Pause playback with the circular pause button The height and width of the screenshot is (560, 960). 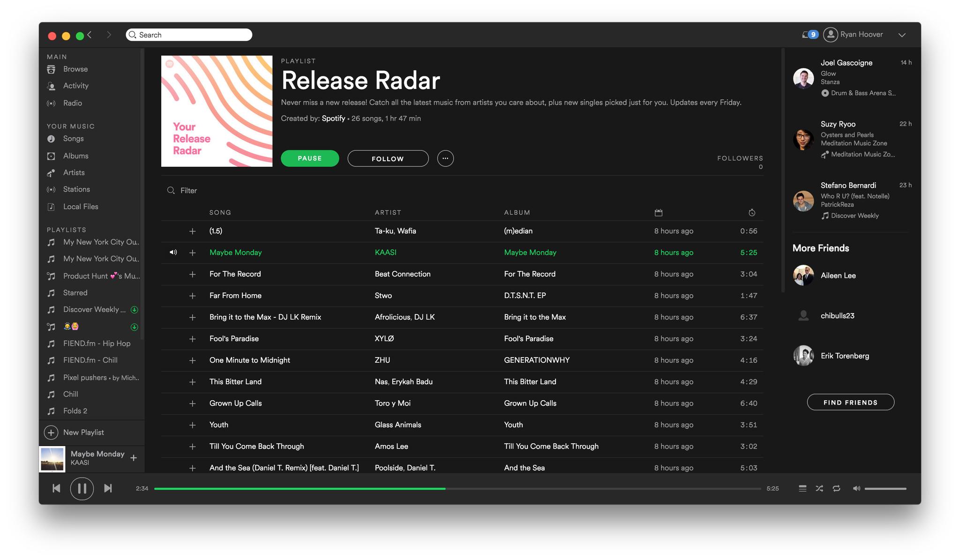[82, 488]
